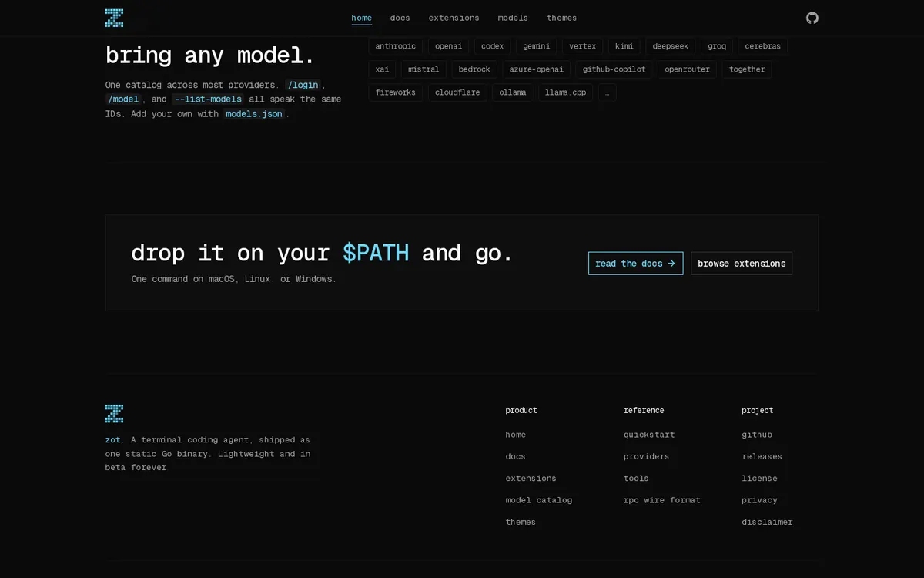Select the bedrock provider chip
The height and width of the screenshot is (578, 924).
tap(474, 69)
